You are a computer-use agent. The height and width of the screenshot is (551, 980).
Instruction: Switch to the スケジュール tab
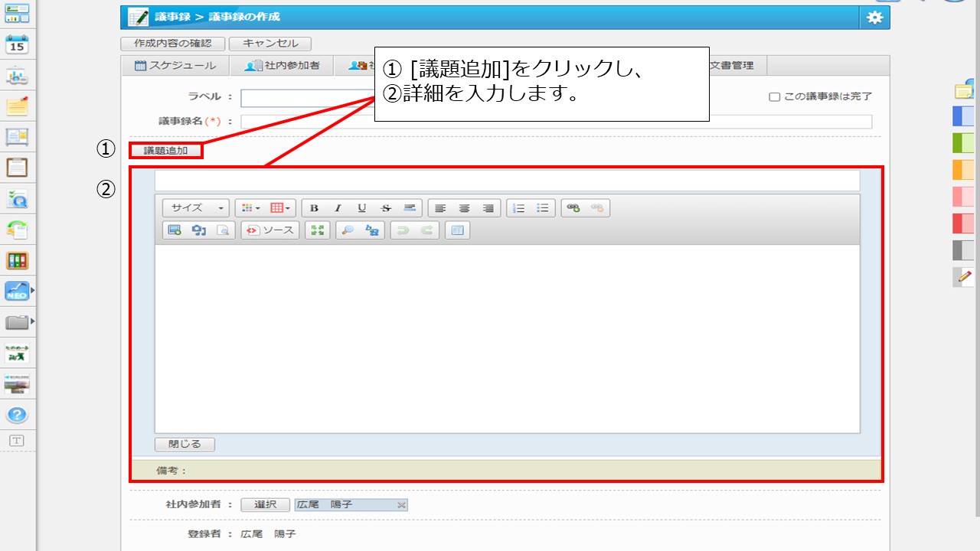(x=175, y=66)
